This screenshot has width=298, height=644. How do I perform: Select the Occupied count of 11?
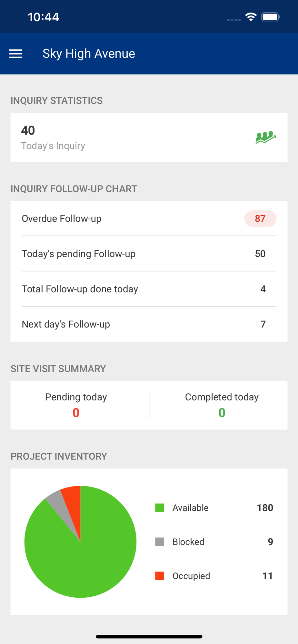(x=267, y=576)
